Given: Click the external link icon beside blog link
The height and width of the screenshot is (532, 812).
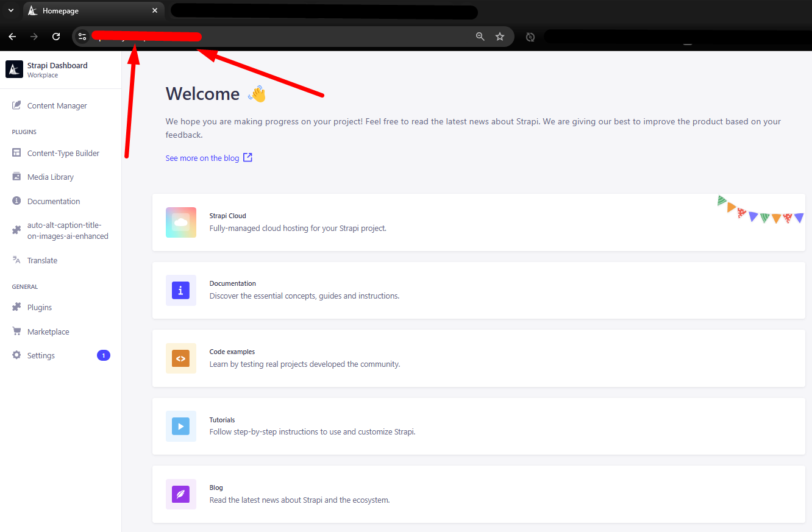Looking at the screenshot, I should [x=248, y=157].
